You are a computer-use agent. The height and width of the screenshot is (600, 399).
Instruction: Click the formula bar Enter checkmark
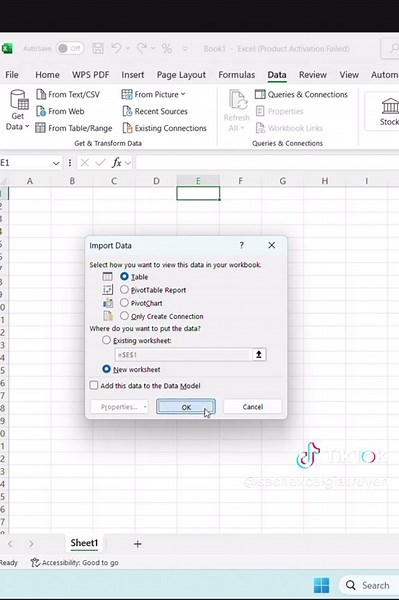tap(100, 163)
